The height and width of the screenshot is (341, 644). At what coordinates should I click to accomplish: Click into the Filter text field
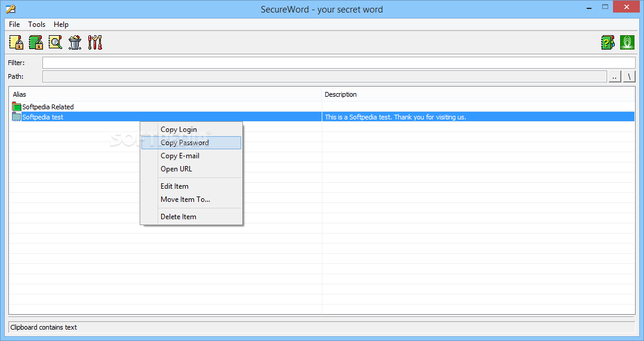pos(338,63)
